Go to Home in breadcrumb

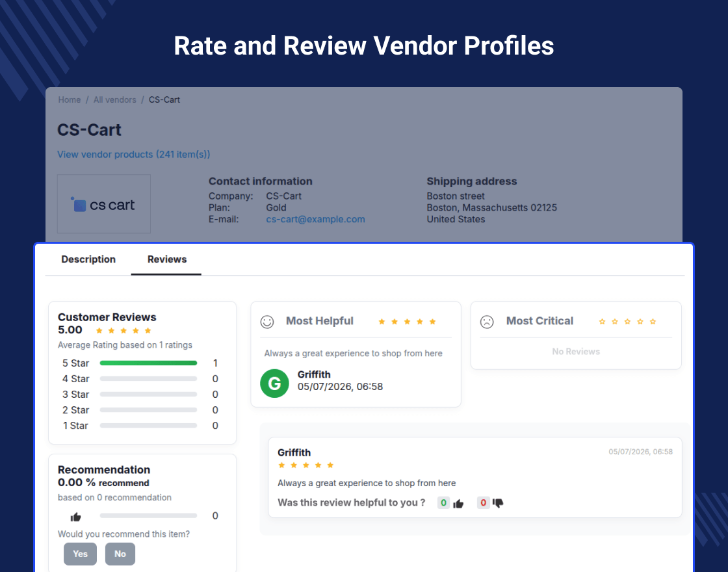pyautogui.click(x=69, y=100)
